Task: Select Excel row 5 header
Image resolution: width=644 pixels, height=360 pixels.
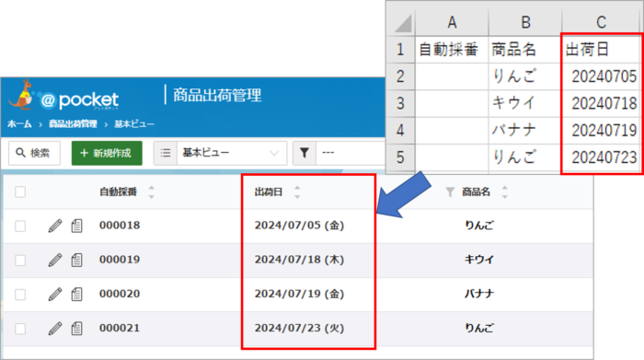Action: [x=400, y=157]
